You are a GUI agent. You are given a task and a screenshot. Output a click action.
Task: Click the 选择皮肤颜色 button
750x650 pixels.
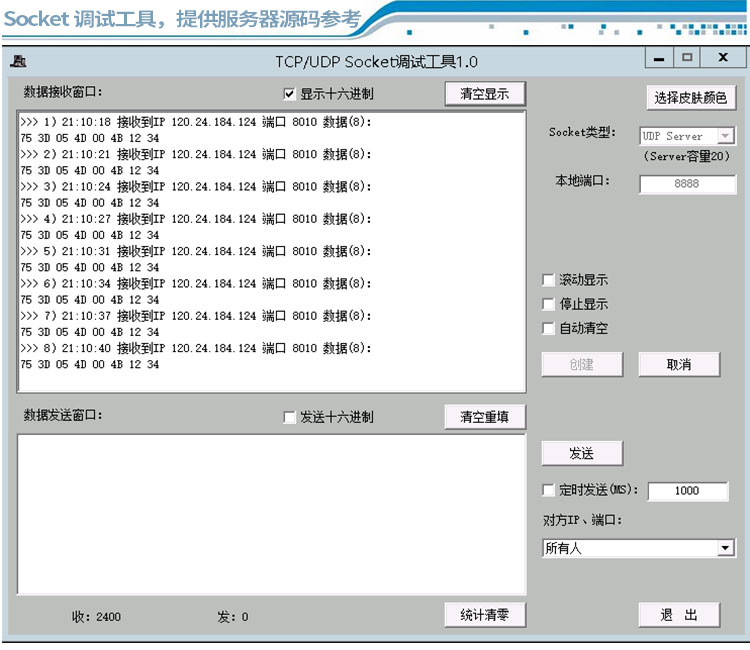[691, 98]
